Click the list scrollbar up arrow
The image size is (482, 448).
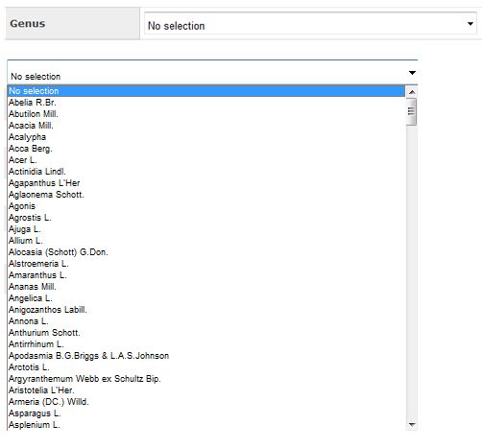(412, 92)
